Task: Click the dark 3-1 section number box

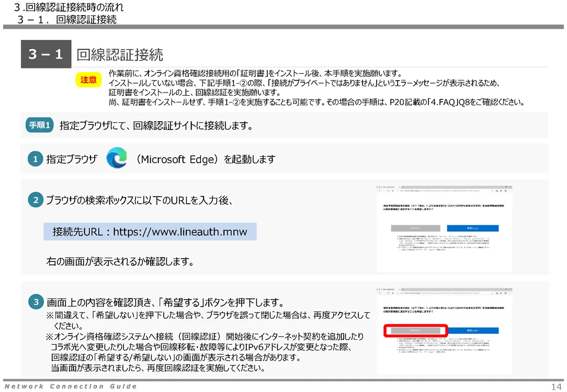Action: point(46,54)
